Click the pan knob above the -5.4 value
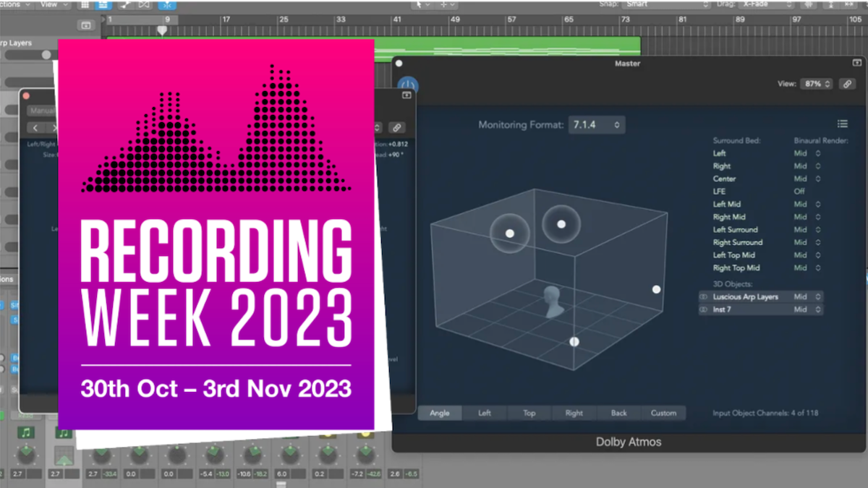This screenshot has height=488, width=868. click(x=214, y=455)
